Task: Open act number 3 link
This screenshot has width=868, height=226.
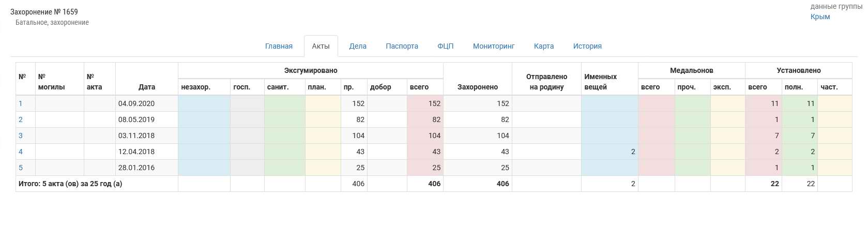Action: (x=21, y=135)
